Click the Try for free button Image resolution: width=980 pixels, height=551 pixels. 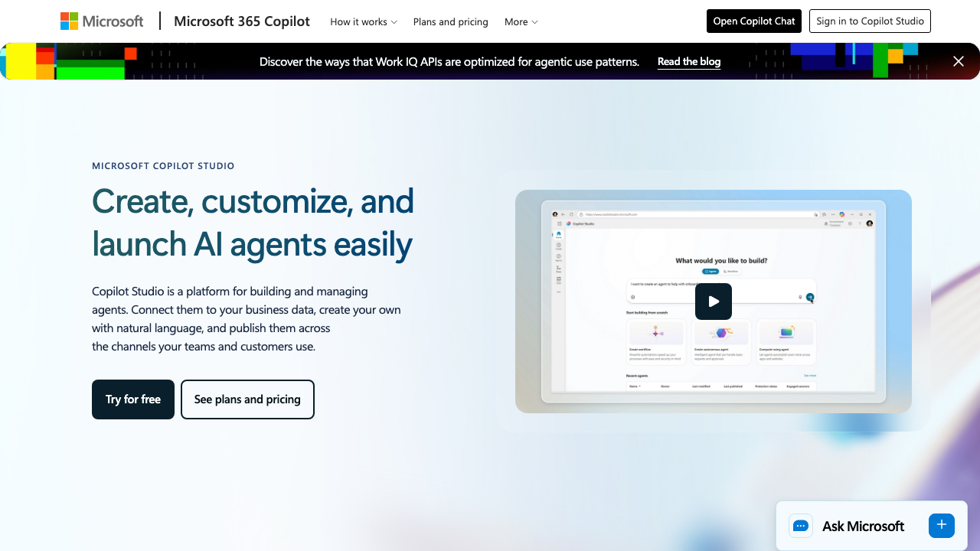pyautogui.click(x=133, y=399)
